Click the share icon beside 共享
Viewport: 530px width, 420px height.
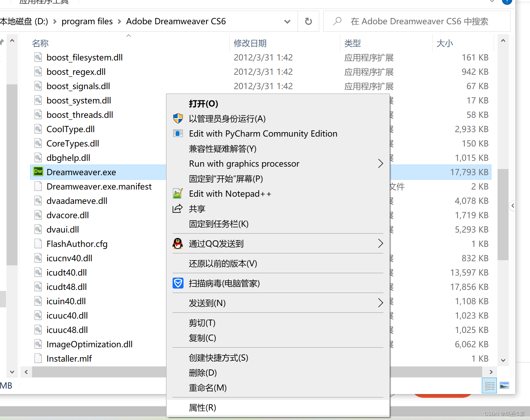click(178, 208)
